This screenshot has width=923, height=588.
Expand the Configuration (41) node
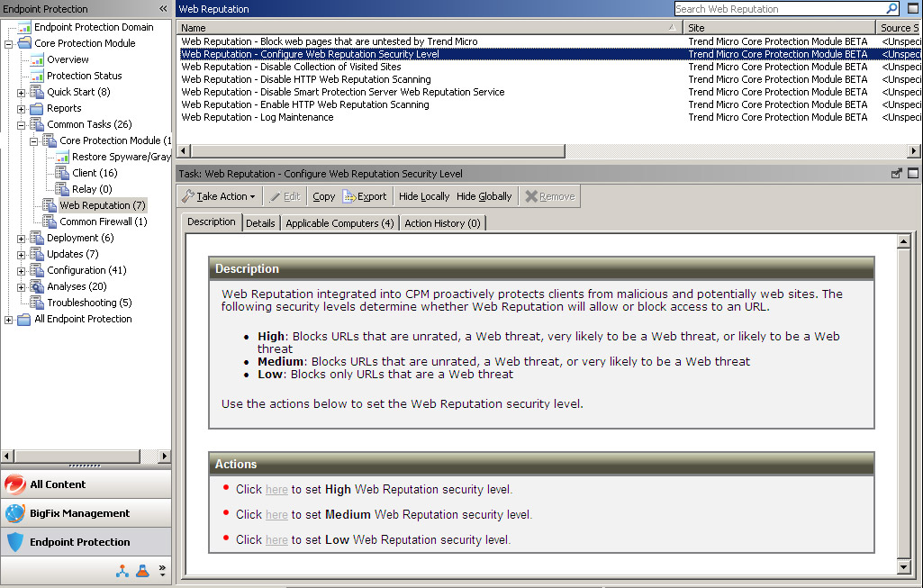(22, 271)
